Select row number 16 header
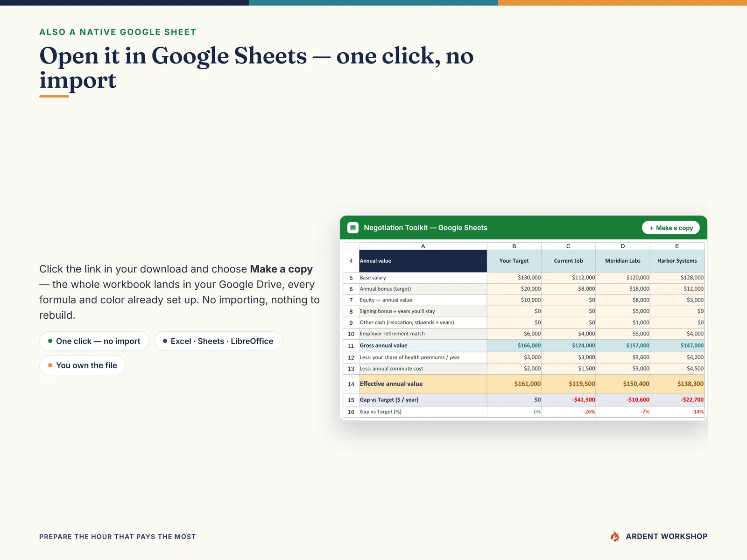Screen dimensions: 747x560 click(351, 412)
